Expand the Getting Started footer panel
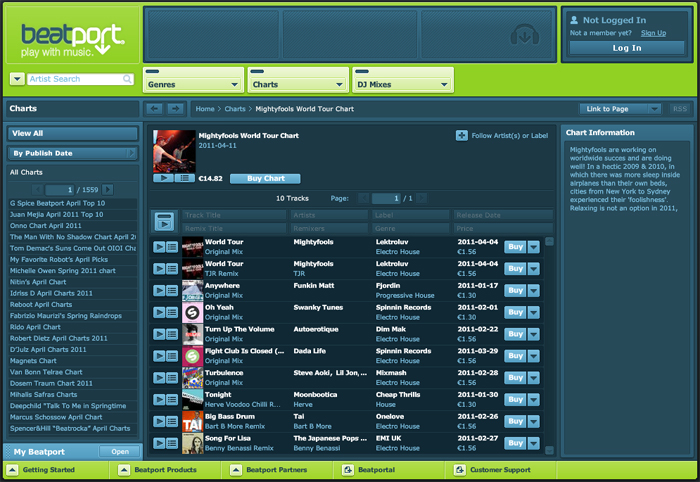Viewport: 700px width, 482px height. tap(13, 470)
